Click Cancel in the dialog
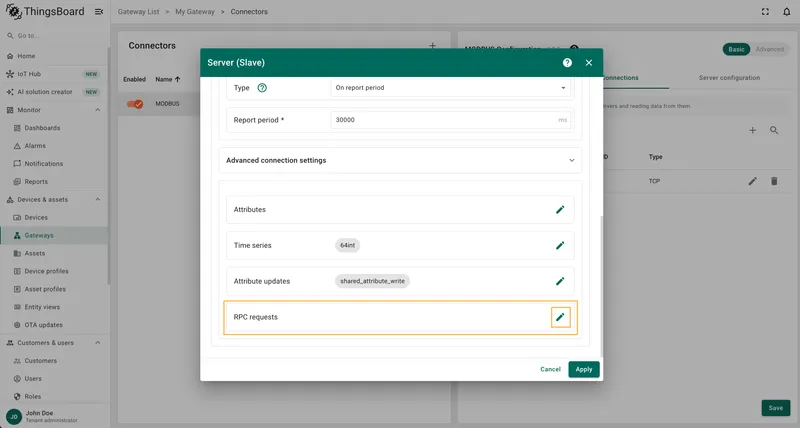Image resolution: width=800 pixels, height=428 pixels. [550, 369]
